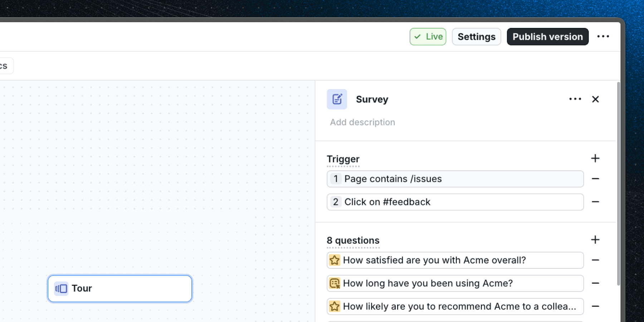Close the Survey panel

[595, 99]
